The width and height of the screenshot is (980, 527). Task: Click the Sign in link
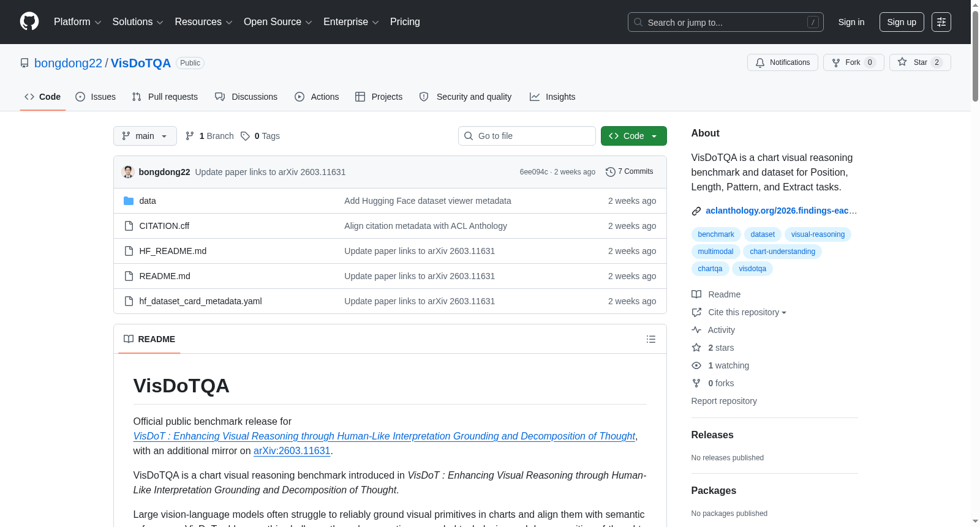[851, 22]
